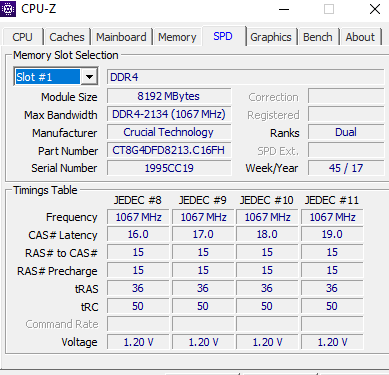
Task: Click JEDEC #9 tRAS value 36
Action: pyautogui.click(x=203, y=288)
